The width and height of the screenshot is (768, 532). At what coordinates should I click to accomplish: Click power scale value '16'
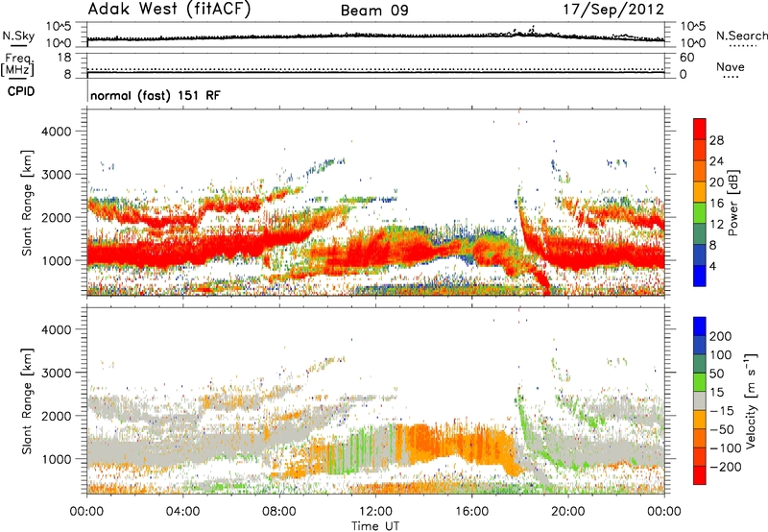tap(716, 204)
